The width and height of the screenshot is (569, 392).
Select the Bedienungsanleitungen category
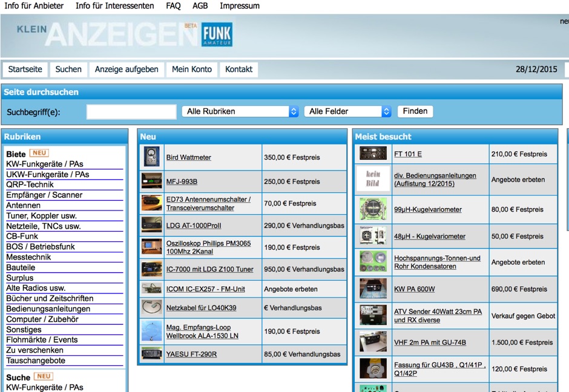pyautogui.click(x=48, y=309)
